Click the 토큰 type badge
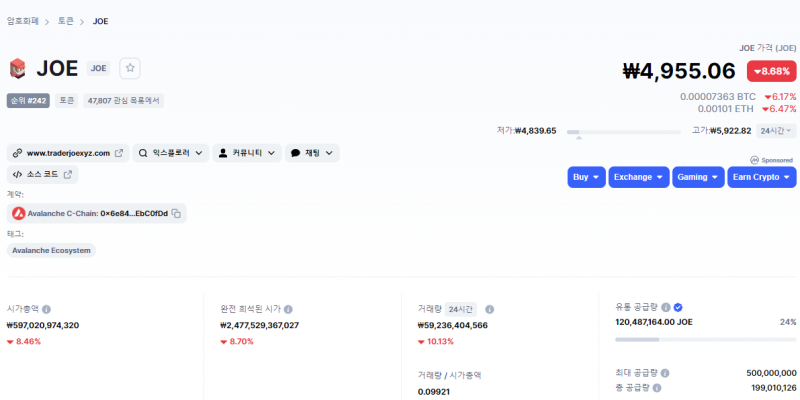 (66, 101)
